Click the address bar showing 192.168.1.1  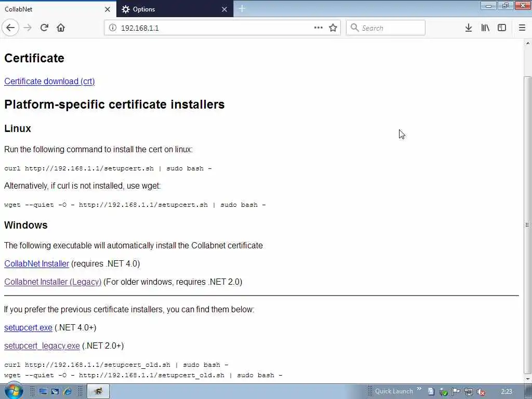[222, 28]
